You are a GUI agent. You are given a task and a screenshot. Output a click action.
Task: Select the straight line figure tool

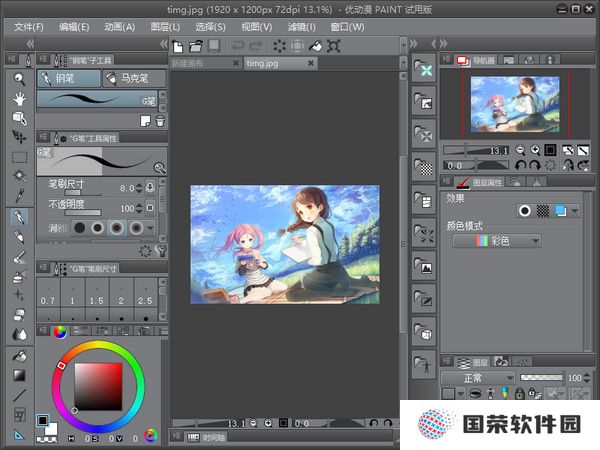point(19,396)
